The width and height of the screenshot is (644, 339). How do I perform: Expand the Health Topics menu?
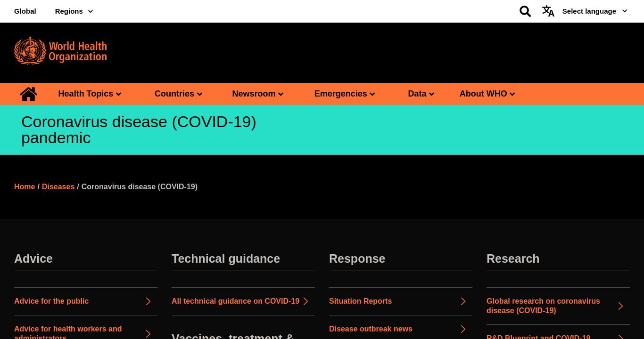click(90, 94)
